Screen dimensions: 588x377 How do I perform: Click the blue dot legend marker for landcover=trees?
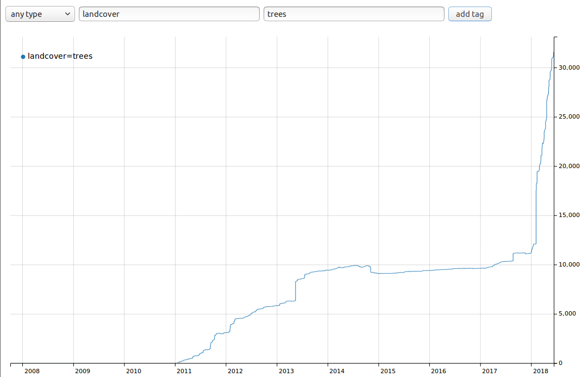coord(23,57)
